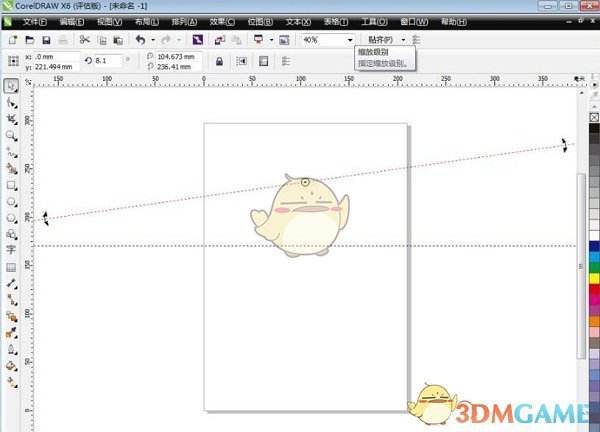
Task: Click the Open folder icon
Action: [x=29, y=40]
